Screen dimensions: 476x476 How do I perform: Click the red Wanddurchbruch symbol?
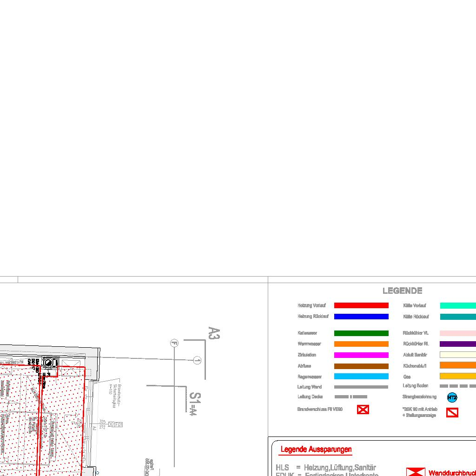pyautogui.click(x=415, y=472)
